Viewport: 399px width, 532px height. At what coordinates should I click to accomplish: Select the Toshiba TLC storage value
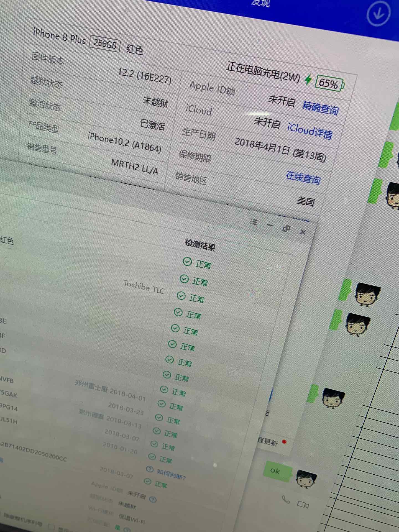point(144,287)
